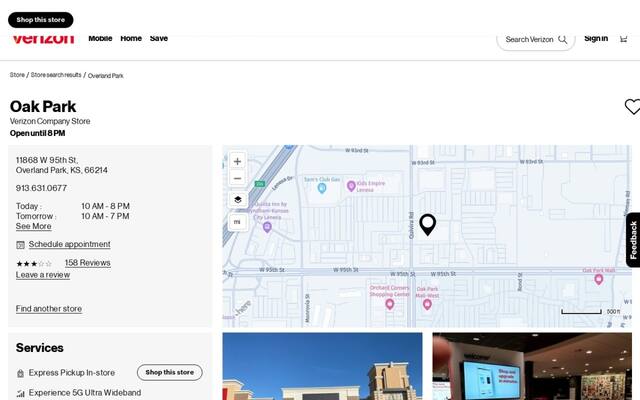The width and height of the screenshot is (640, 400).
Task: Zoom out the map
Action: [237, 178]
